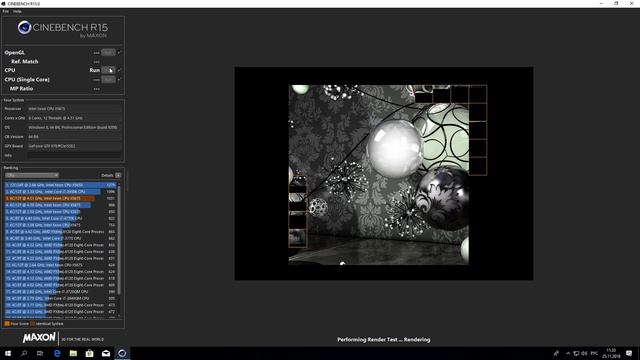Image resolution: width=640 pixels, height=360 pixels.
Task: Launch Microsoft Edge from the taskbar
Action: click(57, 353)
